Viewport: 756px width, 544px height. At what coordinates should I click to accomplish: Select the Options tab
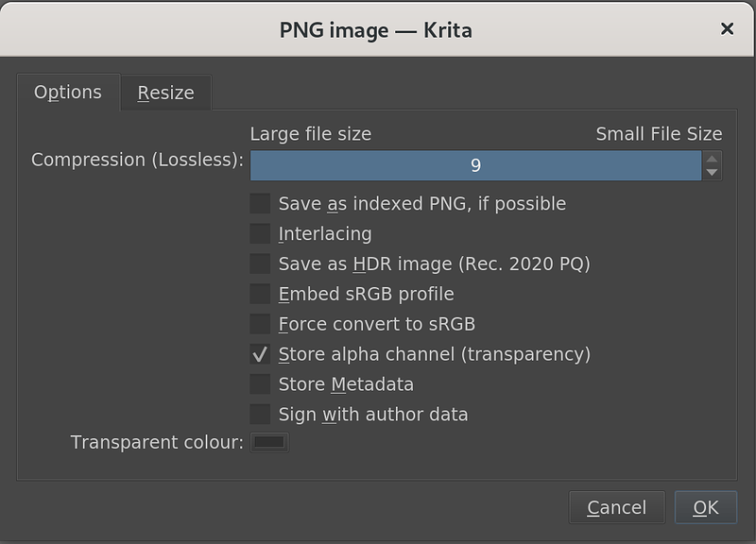coord(67,93)
